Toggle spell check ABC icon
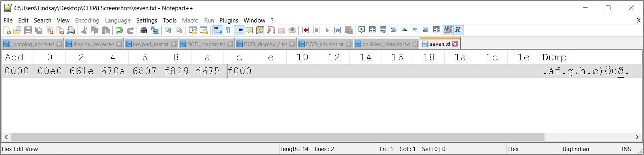Screen dimensions: 644x155 pyautogui.click(x=448, y=30)
